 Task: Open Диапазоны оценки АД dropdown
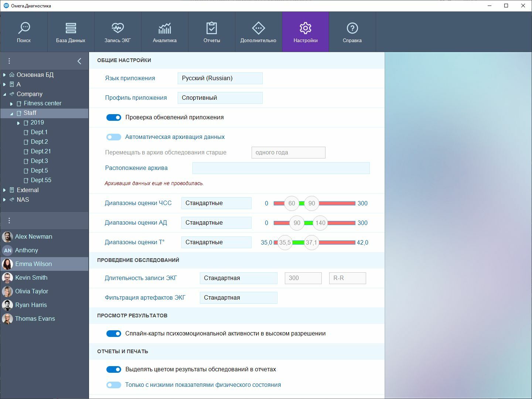pos(216,223)
